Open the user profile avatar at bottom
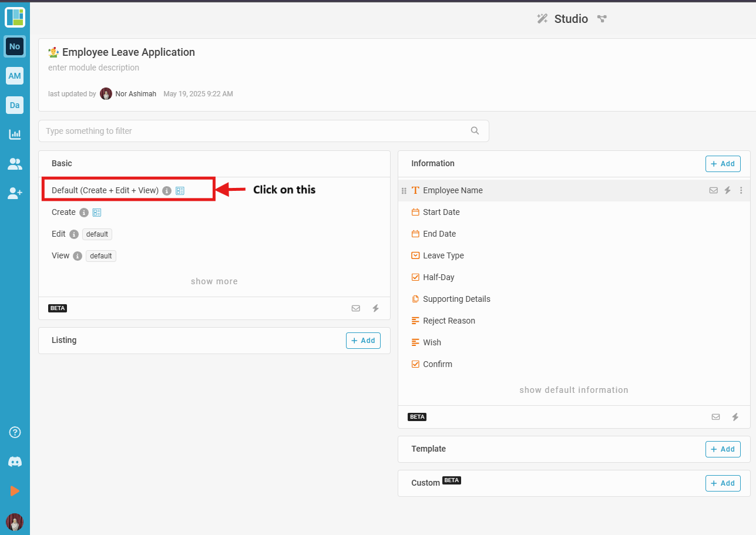This screenshot has width=756, height=535. tap(15, 522)
